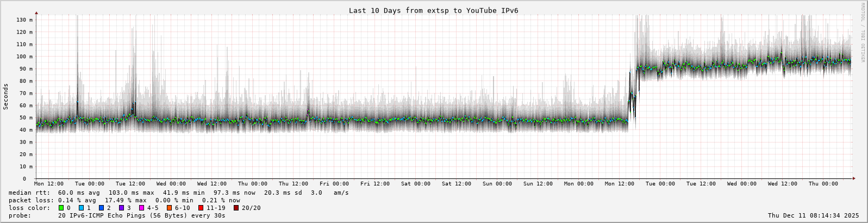Click the graph title 'Last 10 Days from extsp to YouTube IPv6'
Image resolution: width=868 pixels, height=223 pixels.
coord(433,10)
